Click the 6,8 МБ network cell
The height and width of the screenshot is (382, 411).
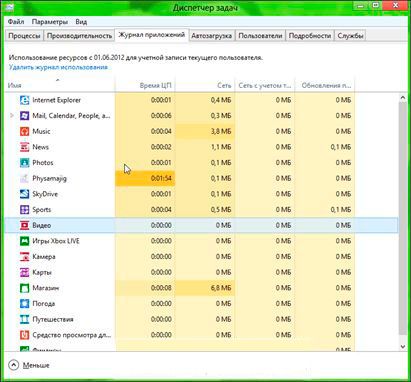tap(205, 288)
